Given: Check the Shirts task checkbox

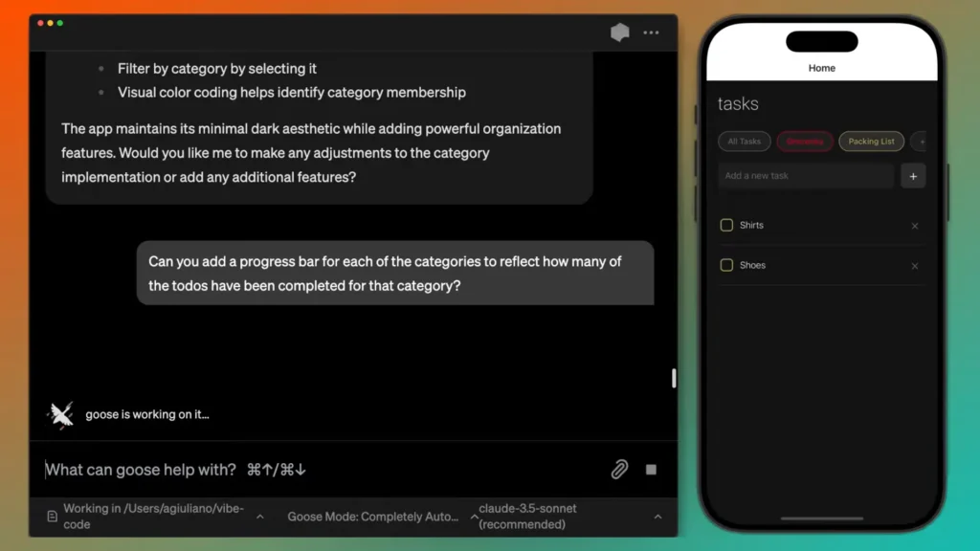Looking at the screenshot, I should pos(726,226).
